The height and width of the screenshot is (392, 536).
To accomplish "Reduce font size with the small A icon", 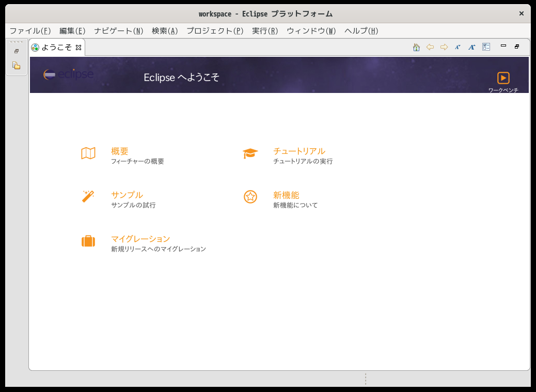I will [x=458, y=47].
